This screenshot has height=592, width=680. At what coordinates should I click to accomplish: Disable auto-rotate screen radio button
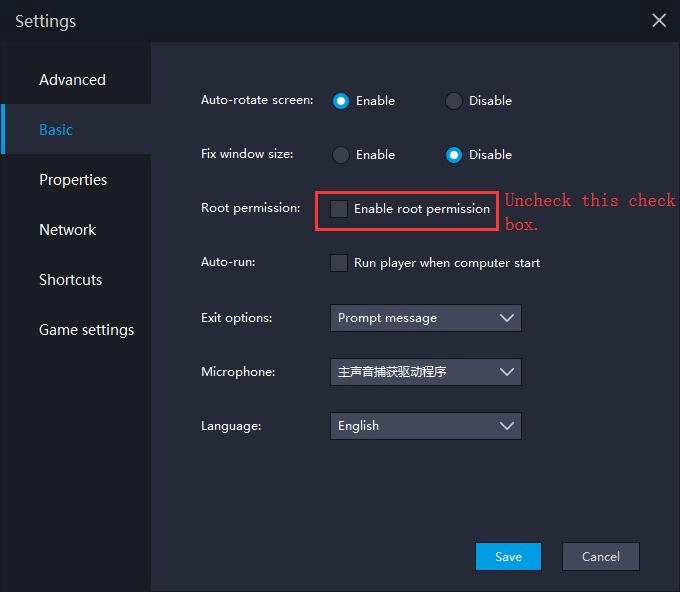454,101
